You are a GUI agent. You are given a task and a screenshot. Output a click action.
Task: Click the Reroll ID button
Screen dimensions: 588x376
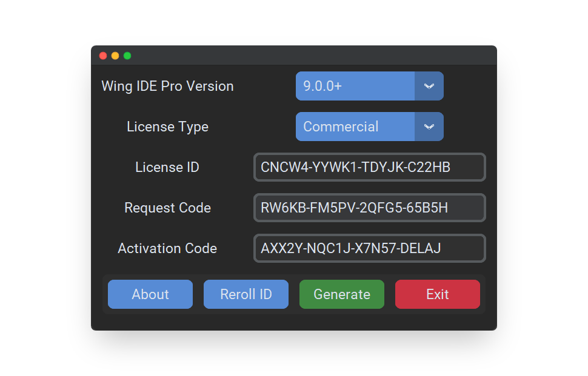tap(246, 294)
